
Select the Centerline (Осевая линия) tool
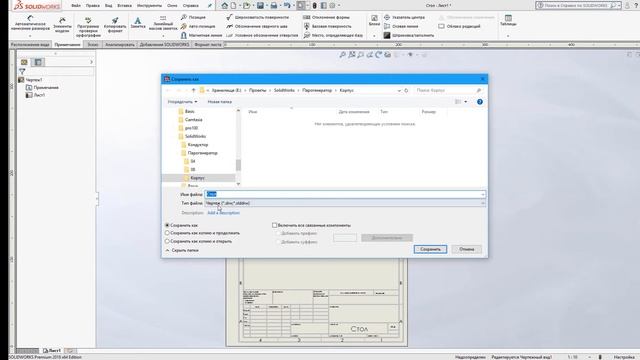[x=401, y=26]
